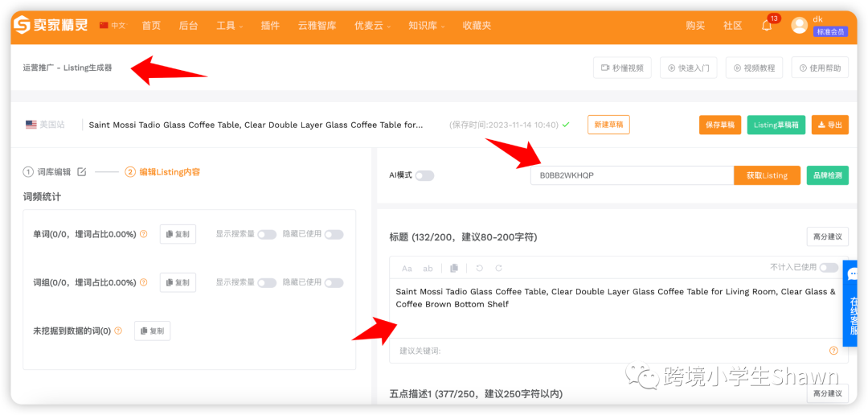Click the ASIN input field B0BB2WKHQP
Screen dimensions: 868x415
pos(633,175)
